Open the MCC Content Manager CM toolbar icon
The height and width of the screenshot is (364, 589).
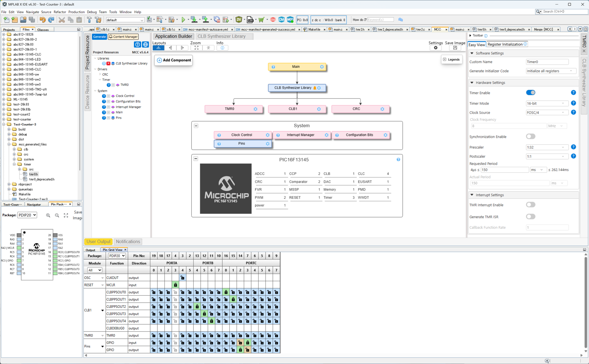tap(281, 20)
